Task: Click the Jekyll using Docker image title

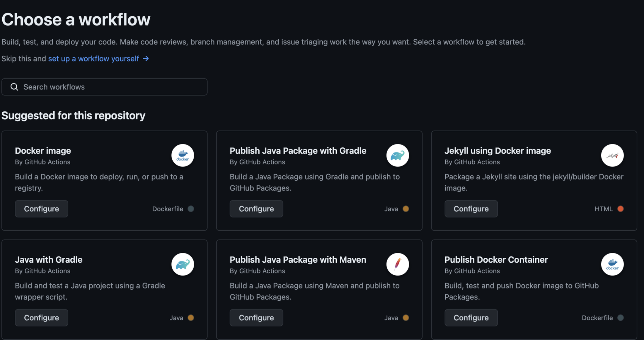Action: tap(498, 151)
